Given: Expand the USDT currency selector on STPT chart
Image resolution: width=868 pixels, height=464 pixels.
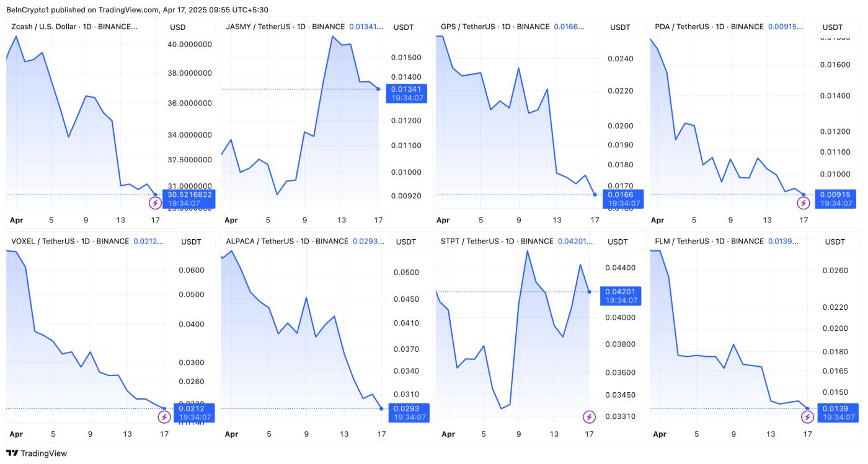Looking at the screenshot, I should 620,242.
